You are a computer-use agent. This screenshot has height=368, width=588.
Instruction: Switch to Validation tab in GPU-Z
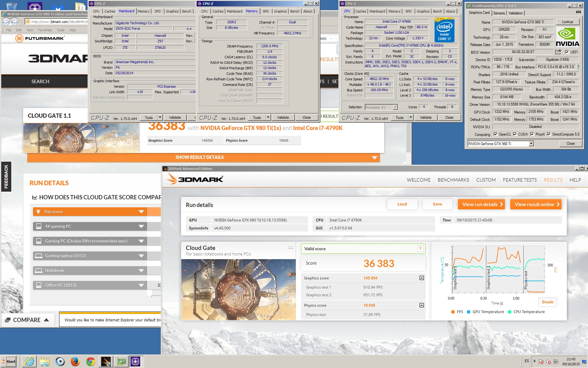515,13
